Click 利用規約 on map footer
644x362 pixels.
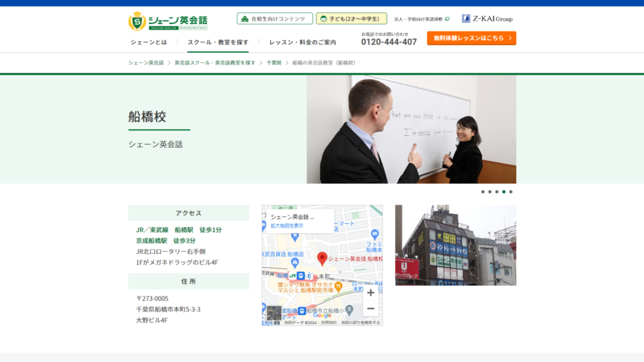coord(328,322)
